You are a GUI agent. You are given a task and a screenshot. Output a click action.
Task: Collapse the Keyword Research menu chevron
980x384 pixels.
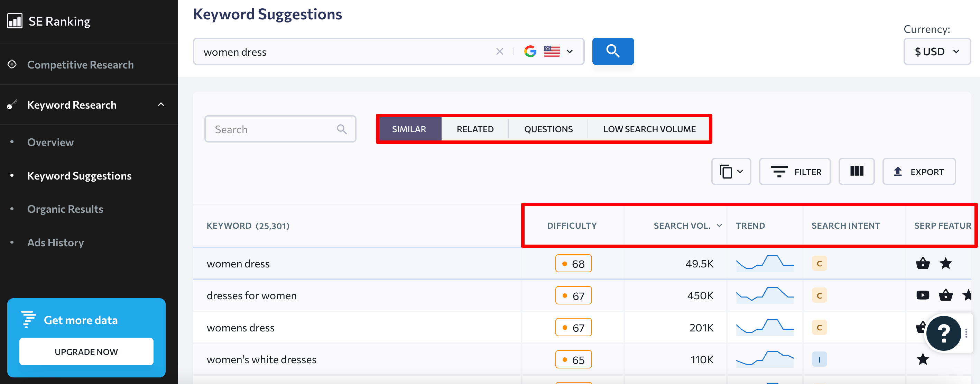161,104
